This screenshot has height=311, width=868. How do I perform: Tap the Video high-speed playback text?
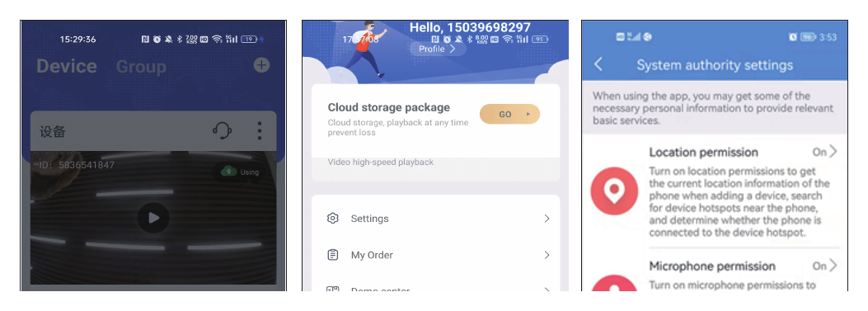[381, 163]
